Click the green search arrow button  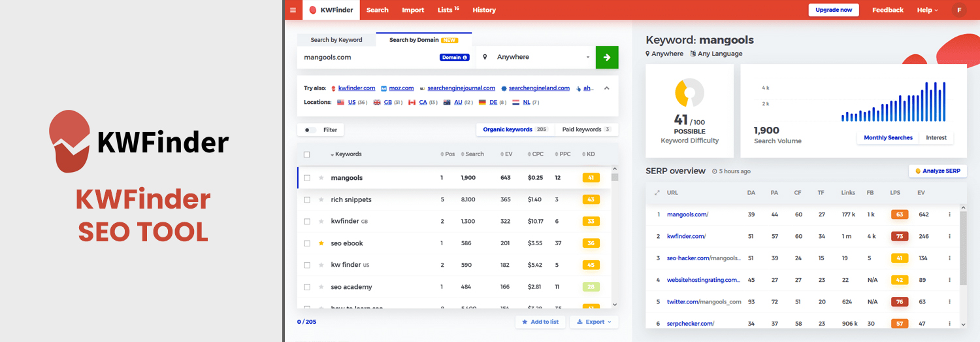point(607,57)
